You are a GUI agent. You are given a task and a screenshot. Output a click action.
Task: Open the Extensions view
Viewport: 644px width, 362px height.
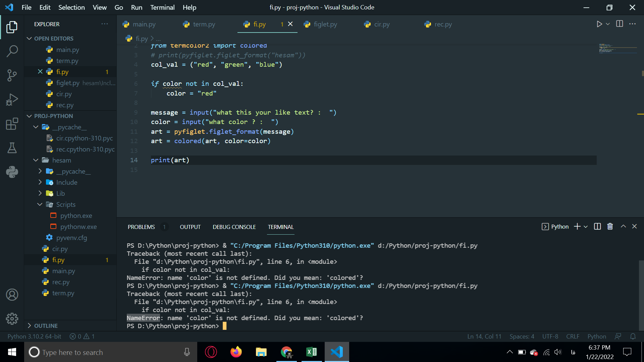12,124
